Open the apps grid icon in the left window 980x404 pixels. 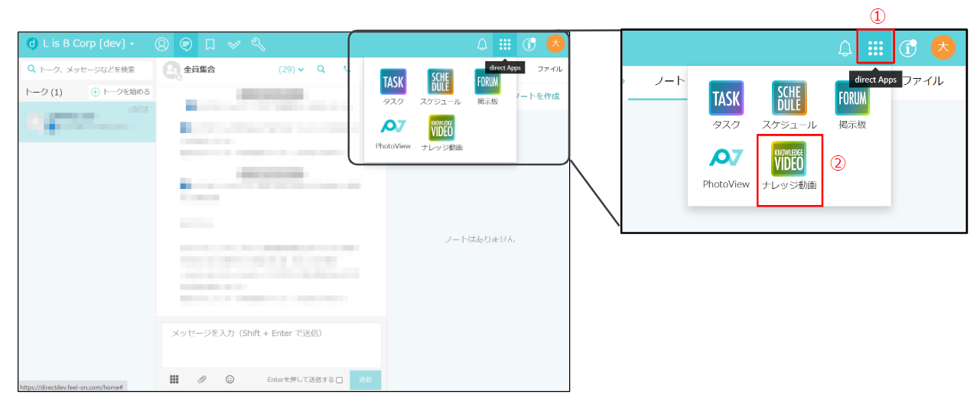[505, 44]
